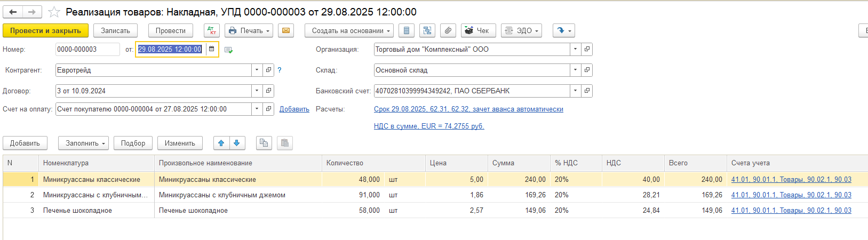This screenshot has width=868, height=240.
Task: Click green icon right of date field
Action: click(228, 50)
